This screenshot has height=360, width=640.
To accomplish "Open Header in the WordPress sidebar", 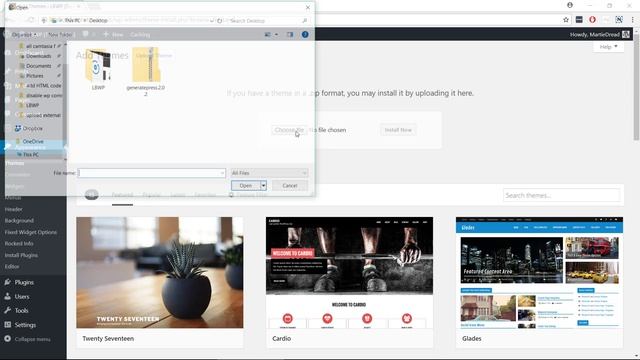I will pyautogui.click(x=13, y=209).
